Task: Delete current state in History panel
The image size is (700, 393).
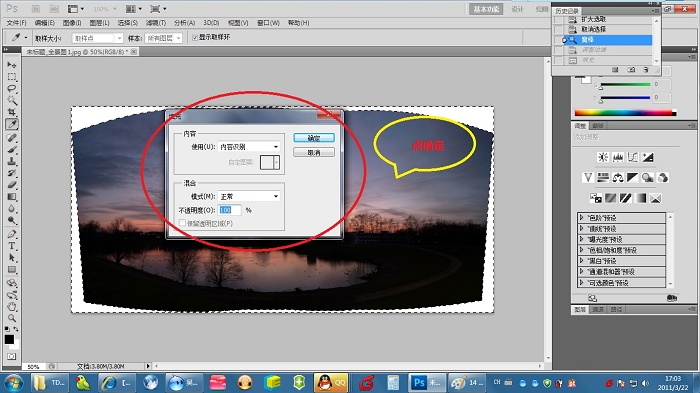Action: 646,70
